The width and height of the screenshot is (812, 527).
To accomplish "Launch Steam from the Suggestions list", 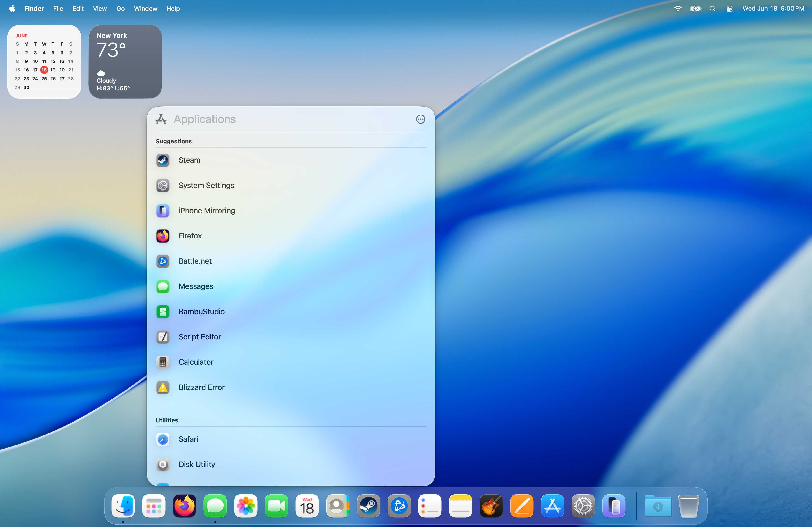I will click(x=291, y=160).
